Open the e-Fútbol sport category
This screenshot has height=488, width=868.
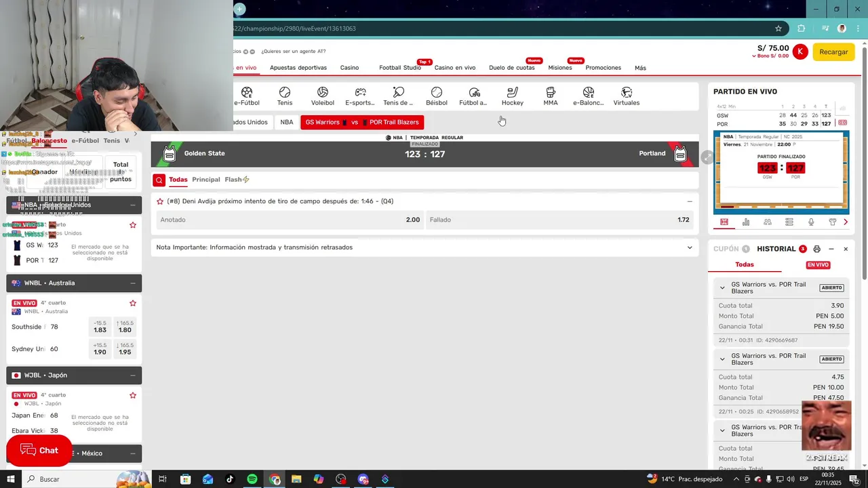point(247,96)
